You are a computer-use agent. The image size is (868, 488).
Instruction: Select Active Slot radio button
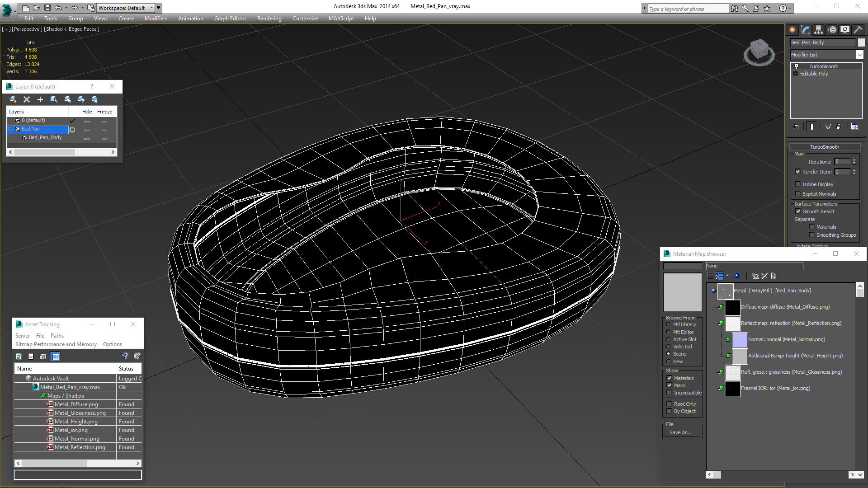(x=669, y=339)
